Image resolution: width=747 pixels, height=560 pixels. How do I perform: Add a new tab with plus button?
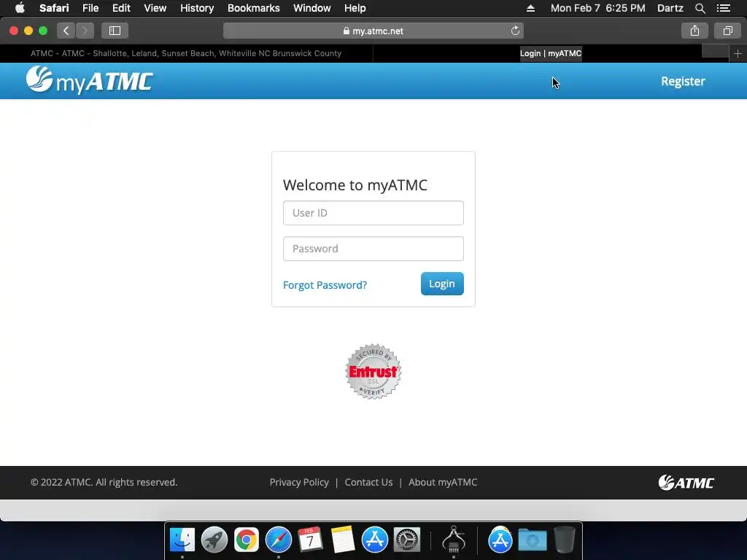(738, 54)
